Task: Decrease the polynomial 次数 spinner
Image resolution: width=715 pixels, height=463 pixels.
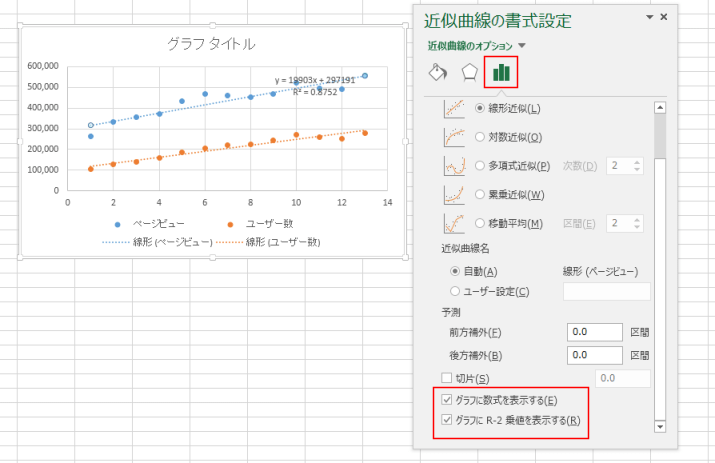Action: pos(637,170)
